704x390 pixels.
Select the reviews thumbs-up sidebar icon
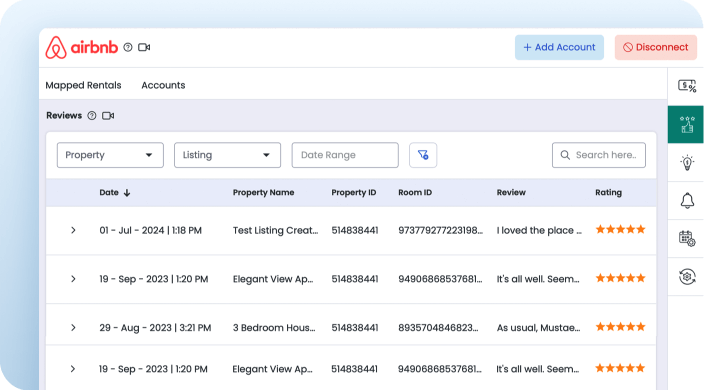coord(686,125)
